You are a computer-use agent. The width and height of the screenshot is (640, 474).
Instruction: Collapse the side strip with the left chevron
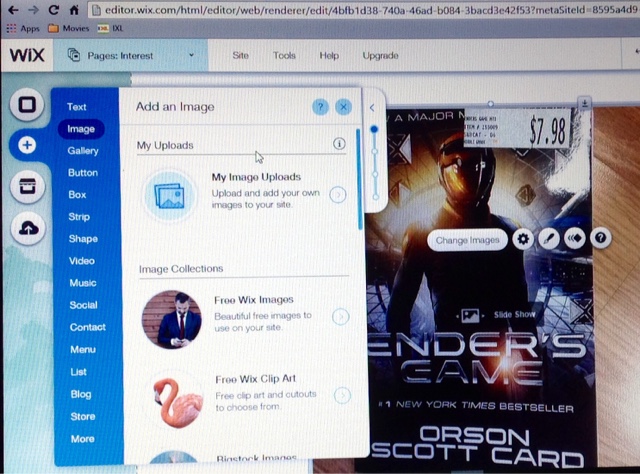click(x=372, y=108)
